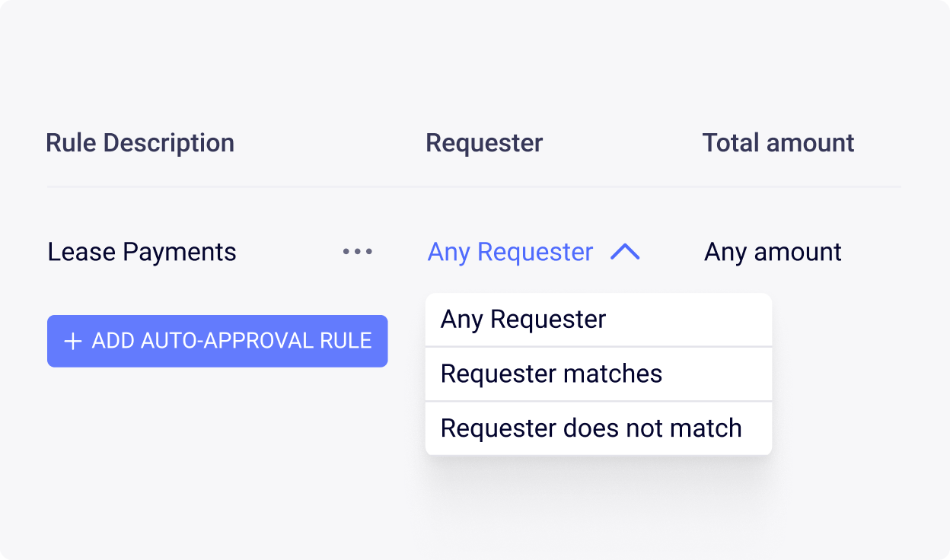Screen dimensions: 950x560
Task: Click the Rule Description column header
Action: click(140, 142)
